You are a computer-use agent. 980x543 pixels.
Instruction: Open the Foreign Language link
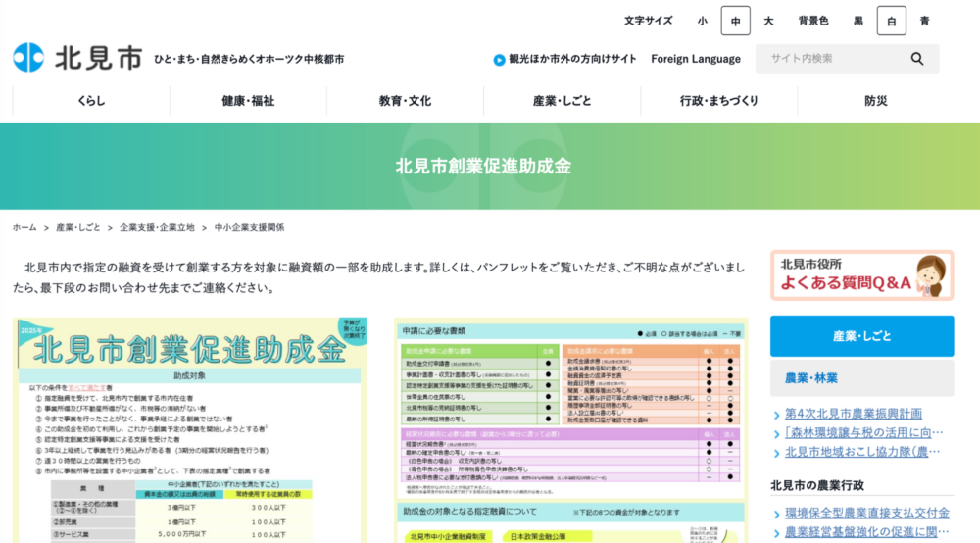696,59
